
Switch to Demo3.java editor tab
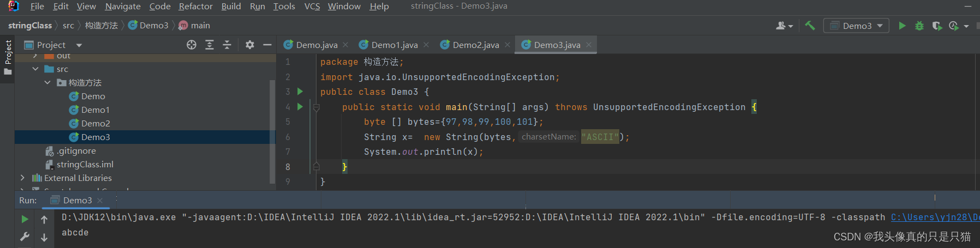click(557, 45)
